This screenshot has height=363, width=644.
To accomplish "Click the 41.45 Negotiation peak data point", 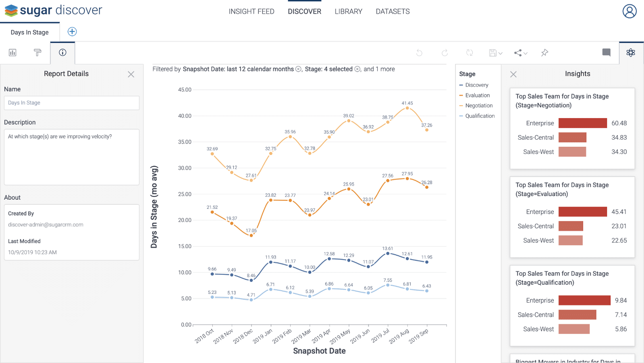I will coord(407,108).
